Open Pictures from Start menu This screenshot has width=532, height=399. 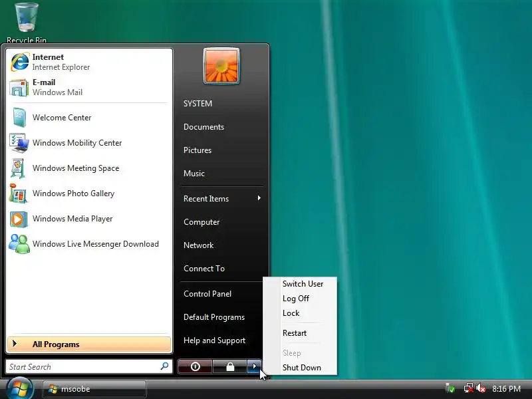coord(198,150)
